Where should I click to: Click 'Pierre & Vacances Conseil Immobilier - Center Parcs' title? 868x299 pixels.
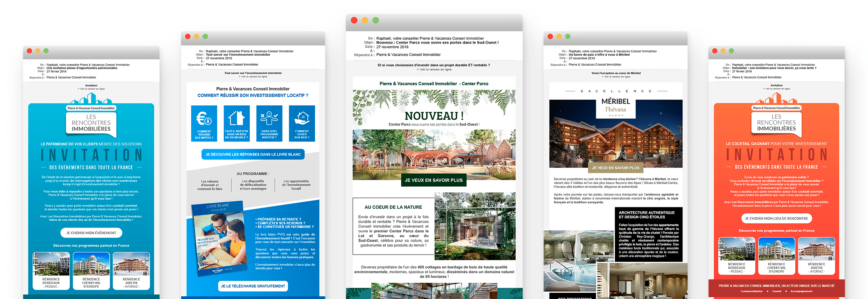pyautogui.click(x=434, y=84)
